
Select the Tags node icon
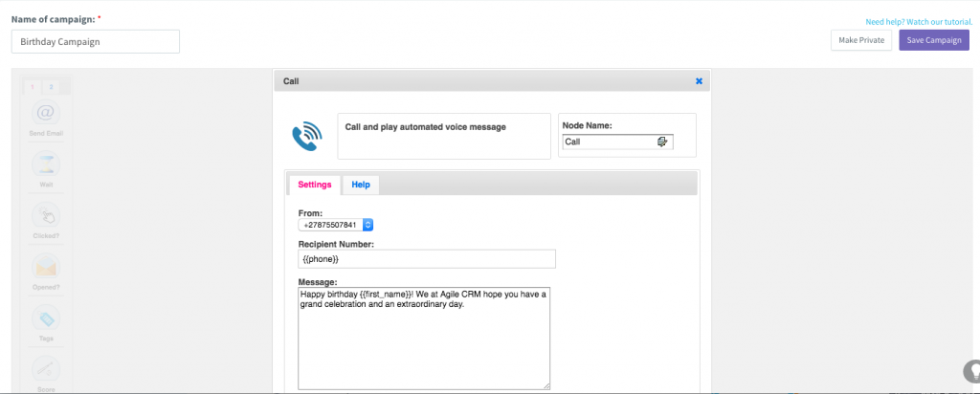46,318
